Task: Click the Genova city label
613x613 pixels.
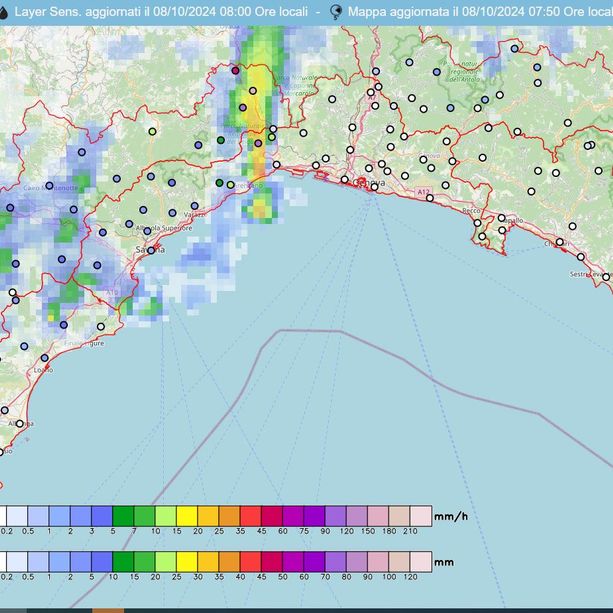Action: point(369,183)
